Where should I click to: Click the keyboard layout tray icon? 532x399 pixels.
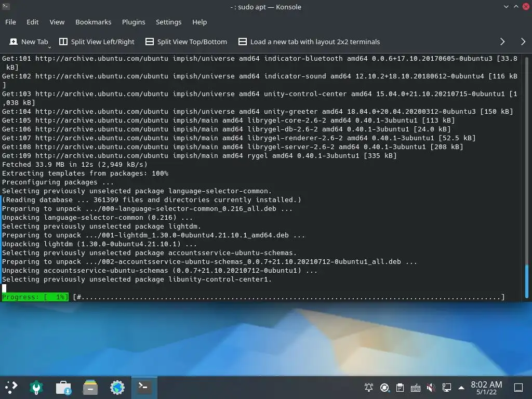[416, 388]
